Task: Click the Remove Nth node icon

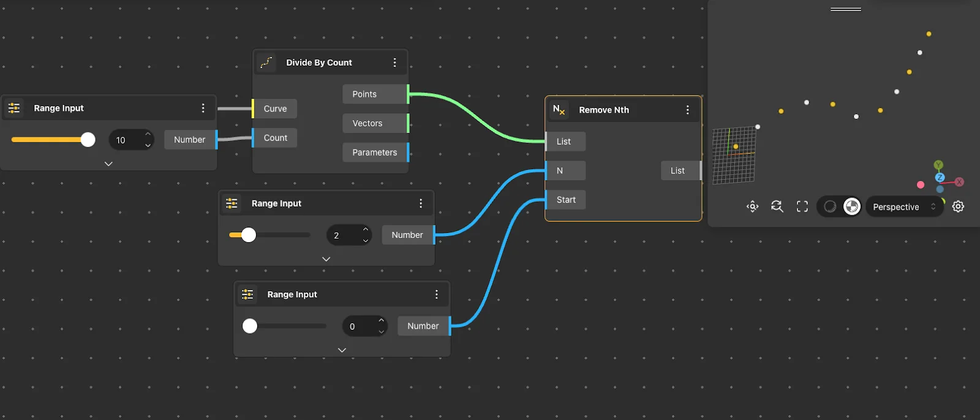Action: 559,110
